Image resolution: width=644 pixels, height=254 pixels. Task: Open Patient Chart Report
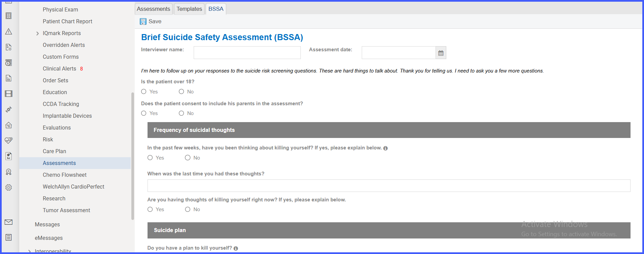[67, 21]
